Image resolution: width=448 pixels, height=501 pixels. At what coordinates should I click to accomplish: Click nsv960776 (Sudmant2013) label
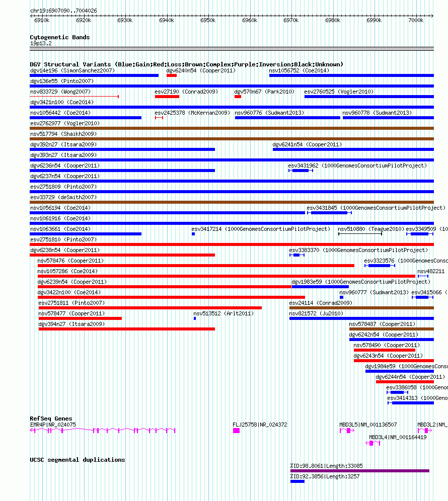coord(269,113)
